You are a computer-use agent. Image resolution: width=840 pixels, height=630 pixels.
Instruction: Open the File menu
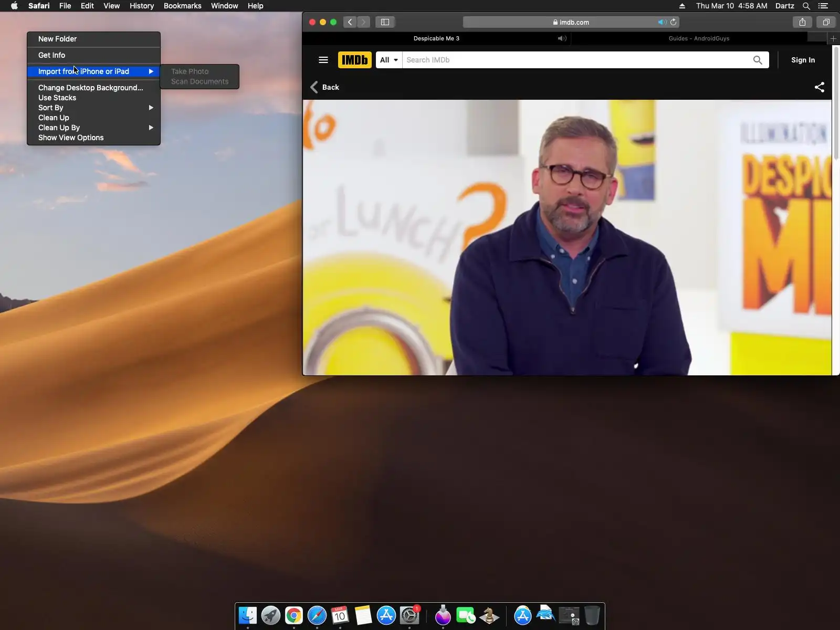(65, 6)
